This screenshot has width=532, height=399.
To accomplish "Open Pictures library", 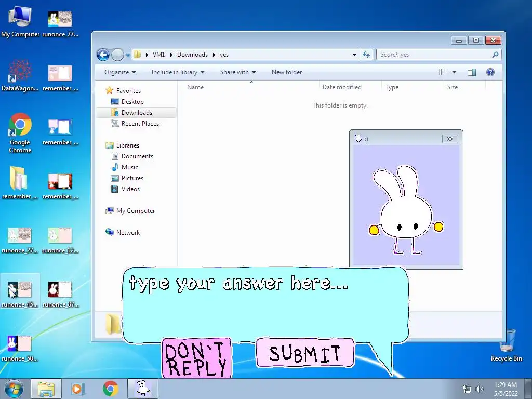I will tap(128, 178).
